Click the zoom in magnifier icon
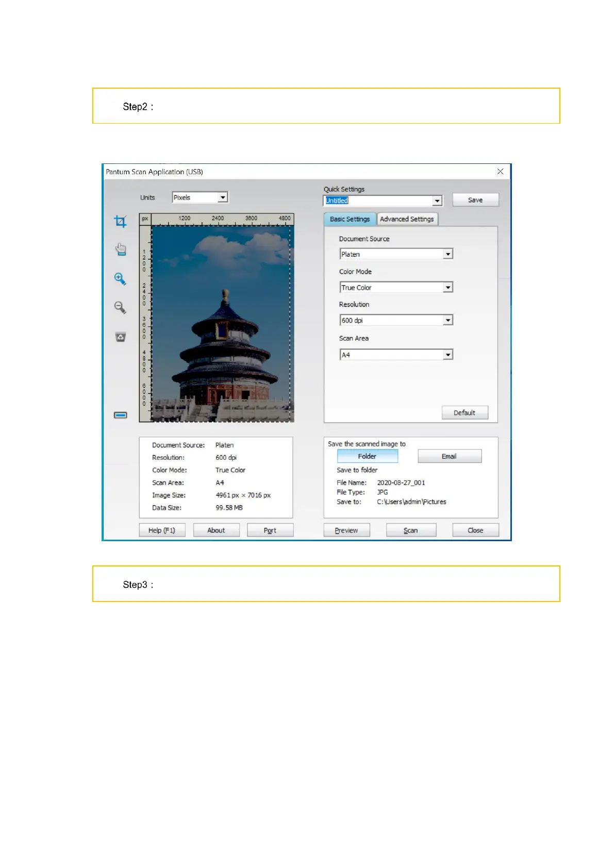This screenshot has width=614, height=868. [120, 279]
